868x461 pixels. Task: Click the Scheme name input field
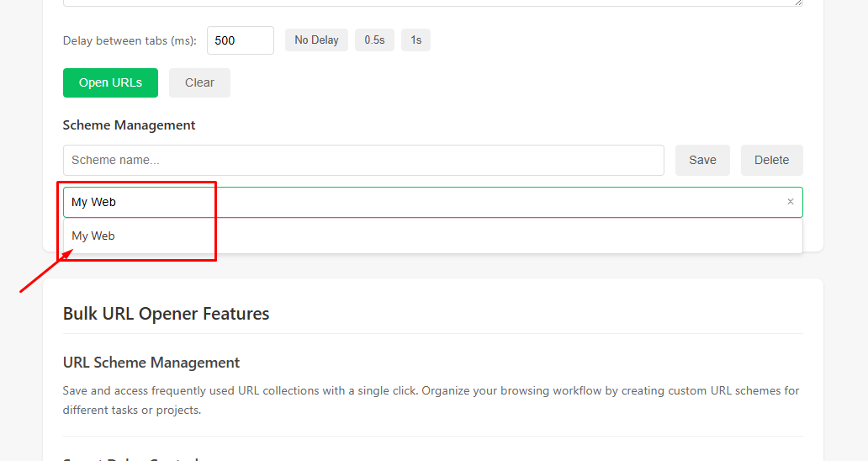(x=363, y=160)
